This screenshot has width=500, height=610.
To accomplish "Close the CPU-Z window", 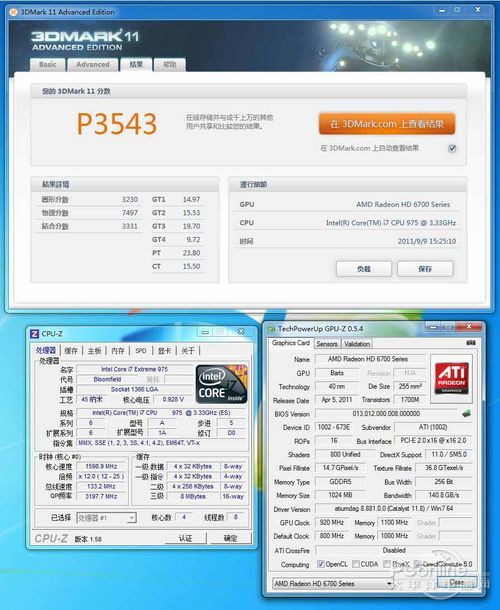I will 241,331.
